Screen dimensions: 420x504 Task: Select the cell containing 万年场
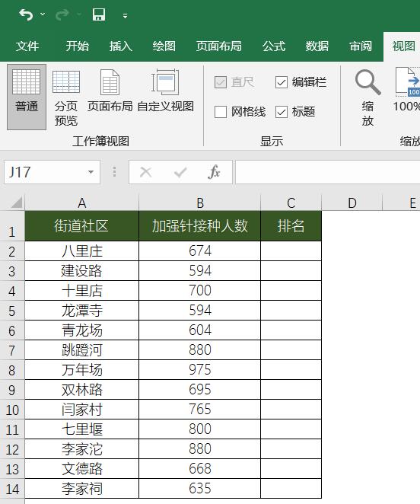[x=82, y=370]
